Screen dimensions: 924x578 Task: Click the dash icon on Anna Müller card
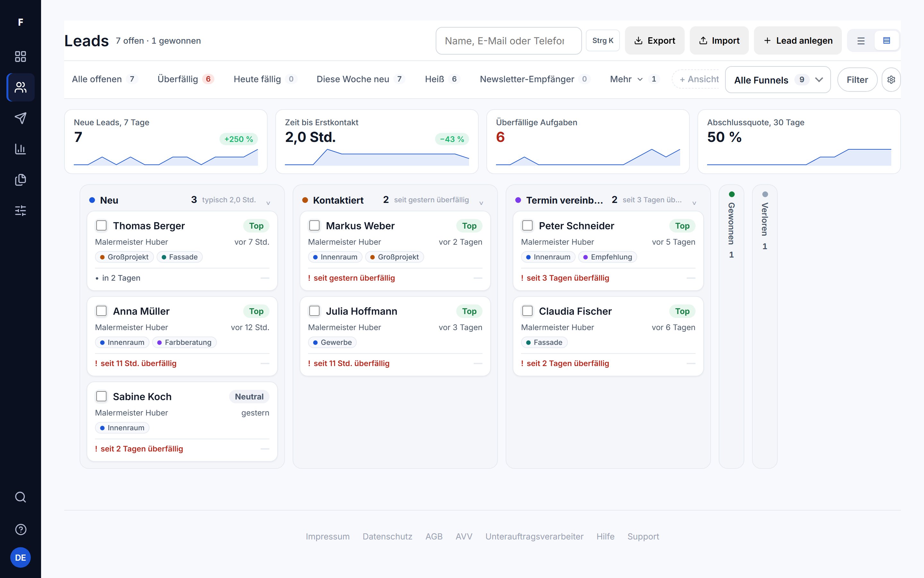(265, 363)
